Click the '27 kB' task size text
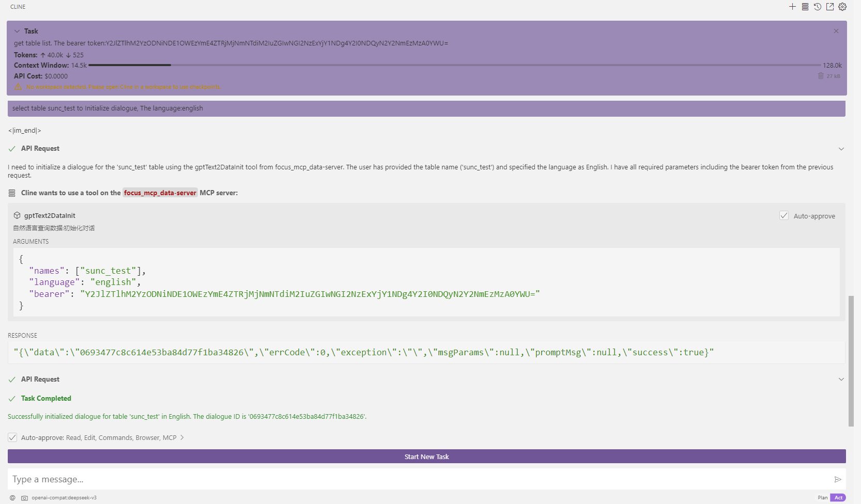The width and height of the screenshot is (861, 504). [833, 76]
